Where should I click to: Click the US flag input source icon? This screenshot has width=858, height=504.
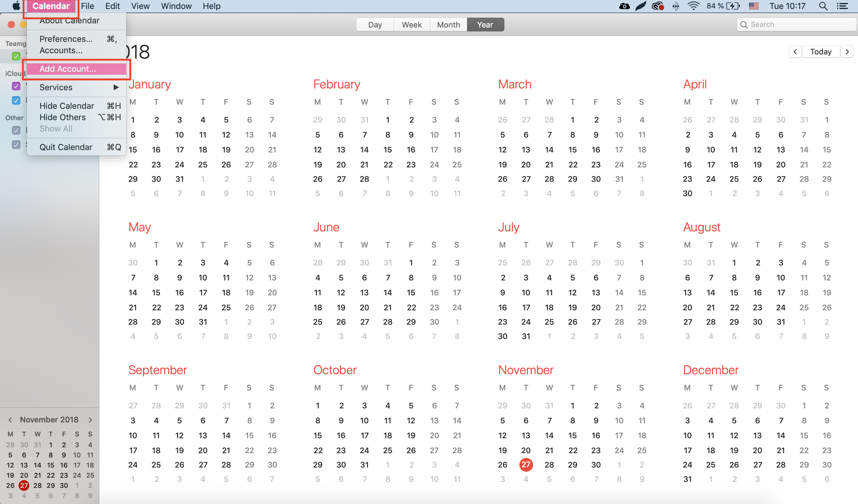(754, 6)
